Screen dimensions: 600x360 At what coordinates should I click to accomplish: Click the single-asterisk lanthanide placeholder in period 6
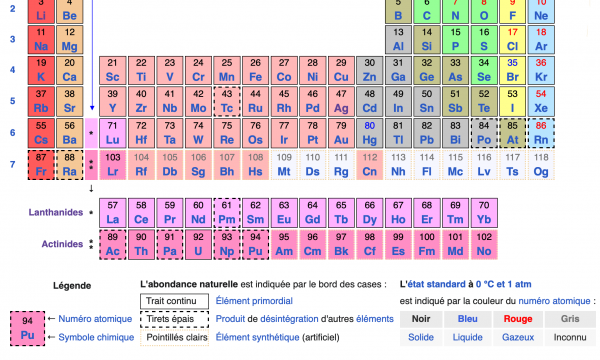[x=91, y=133]
